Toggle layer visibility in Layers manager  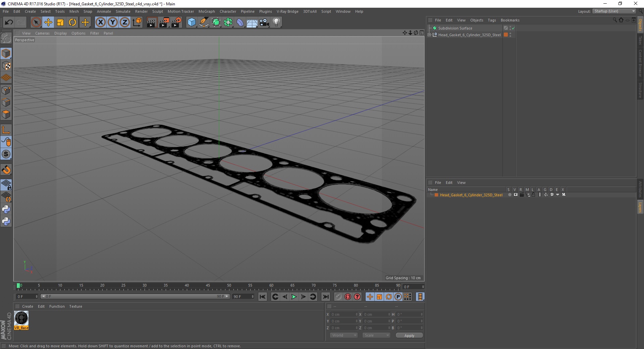point(516,195)
